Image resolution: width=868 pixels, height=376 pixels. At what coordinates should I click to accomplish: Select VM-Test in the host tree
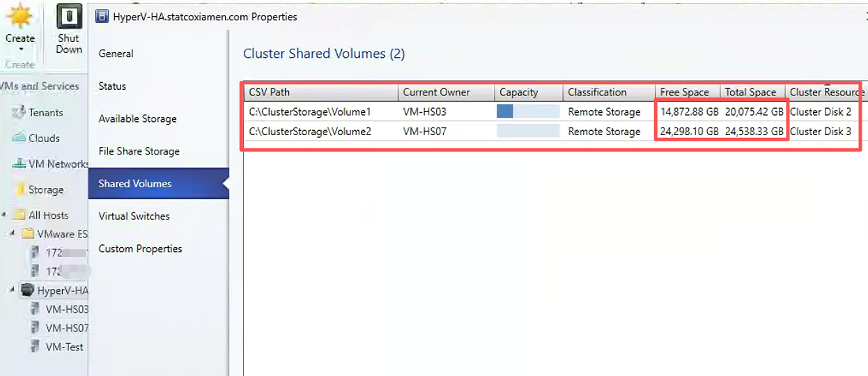pos(65,347)
